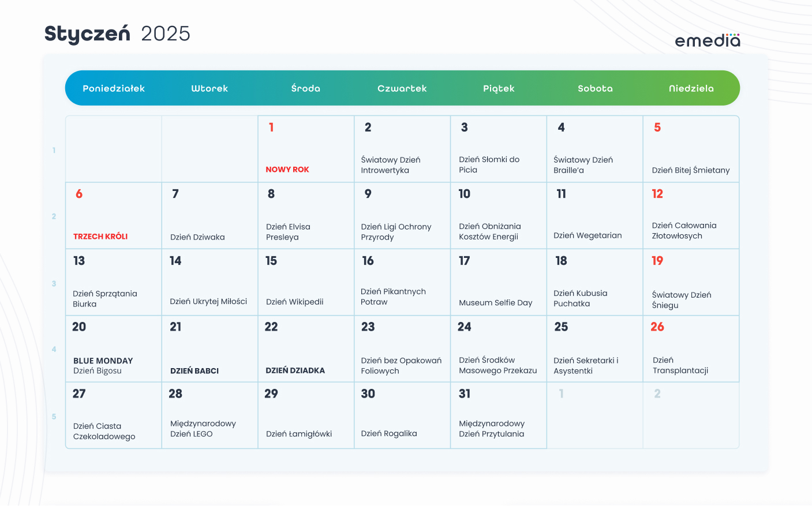
Task: Open Dzień Rogalika on the 30th
Action: click(389, 433)
